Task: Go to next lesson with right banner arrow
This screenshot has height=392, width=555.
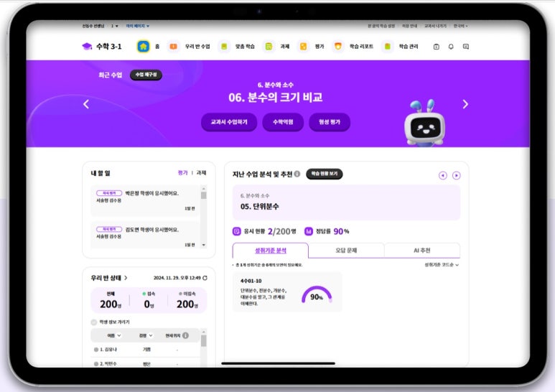Action: click(x=465, y=104)
